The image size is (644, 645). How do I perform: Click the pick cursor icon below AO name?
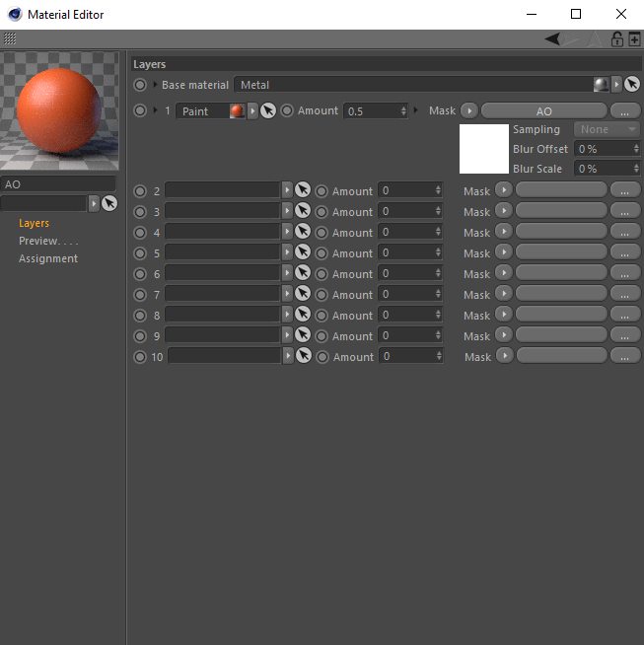coord(109,203)
